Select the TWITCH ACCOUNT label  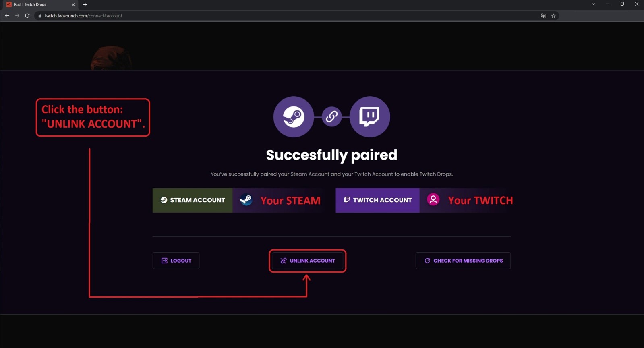click(377, 200)
